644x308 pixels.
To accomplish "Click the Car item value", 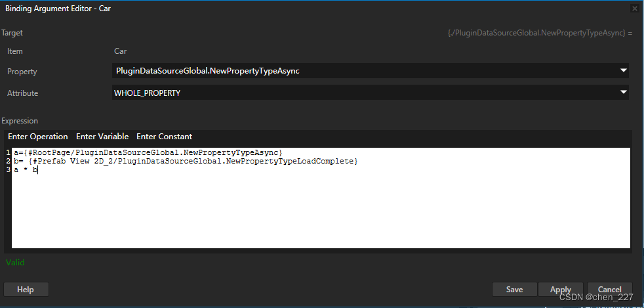I will (120, 51).
